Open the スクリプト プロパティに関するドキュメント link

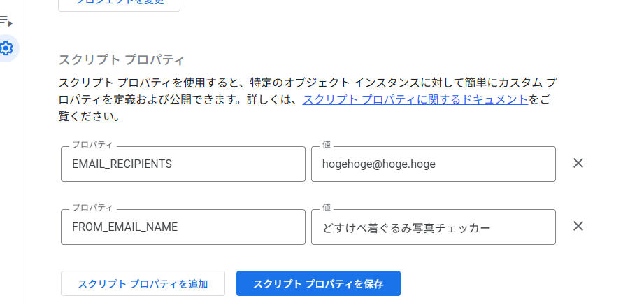coord(415,99)
